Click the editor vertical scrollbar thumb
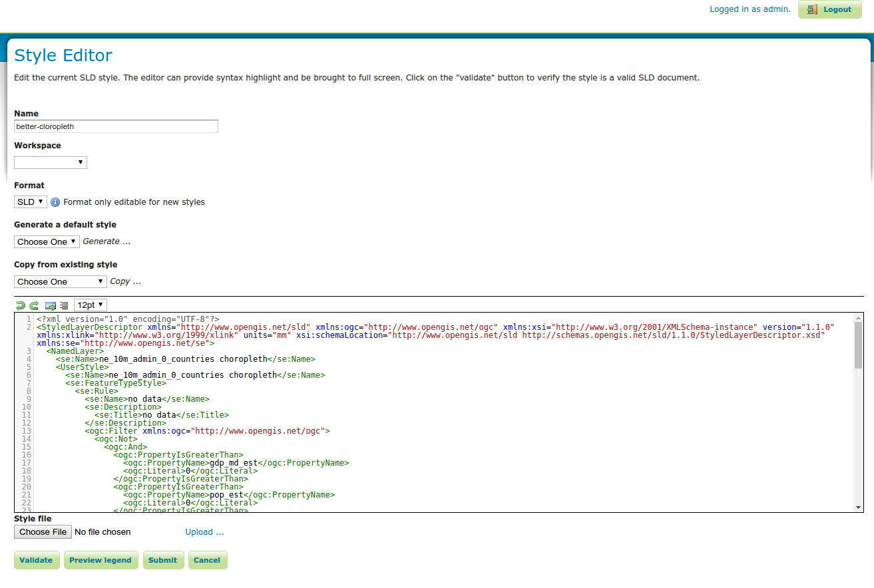 click(x=859, y=345)
